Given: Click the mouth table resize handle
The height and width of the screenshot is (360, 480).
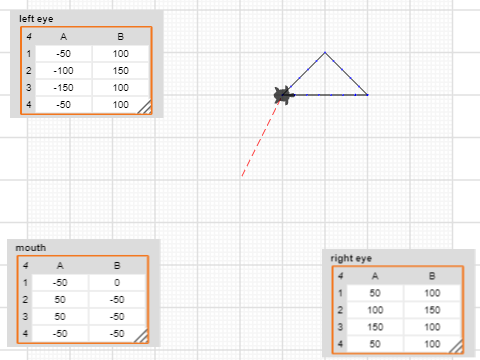Looking at the screenshot, I should [x=141, y=336].
